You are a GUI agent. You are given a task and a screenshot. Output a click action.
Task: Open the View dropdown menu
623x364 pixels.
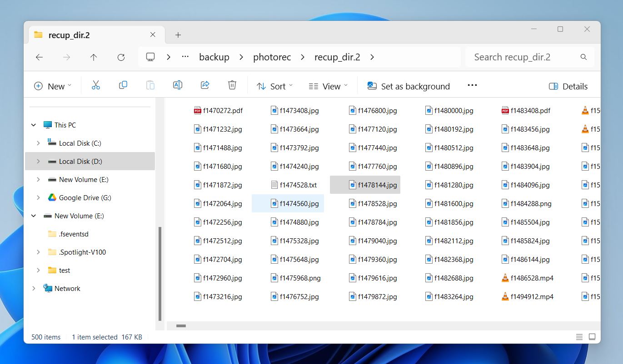coord(328,86)
